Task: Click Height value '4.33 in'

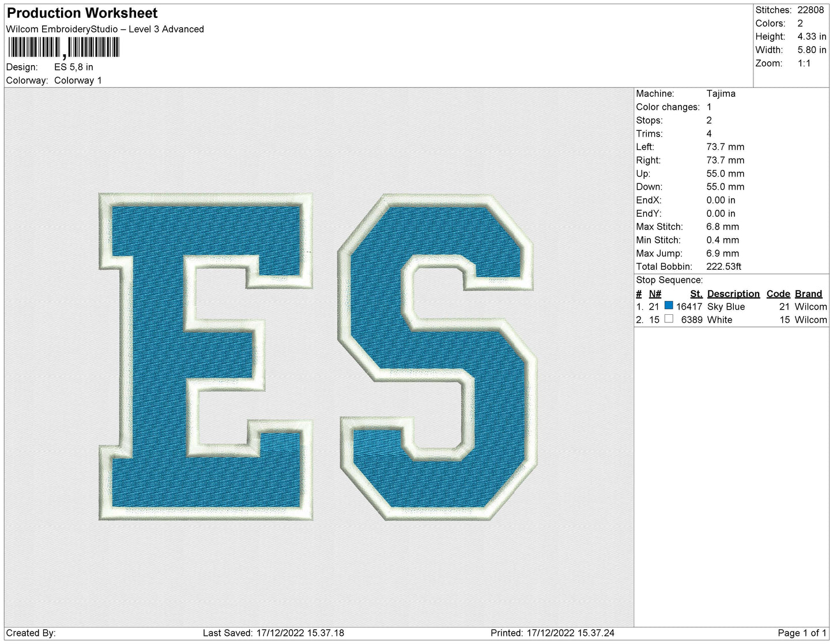Action: coord(812,37)
